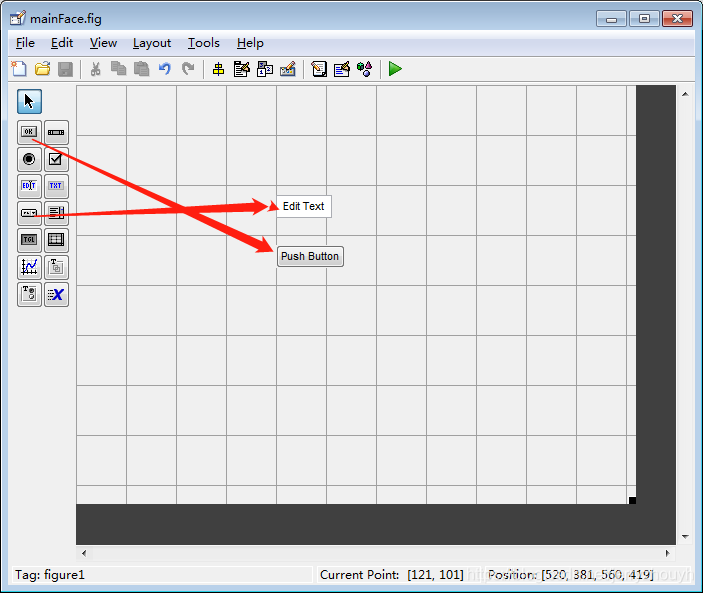Select the Edit Text box on canvas
The width and height of the screenshot is (703, 593).
(304, 206)
